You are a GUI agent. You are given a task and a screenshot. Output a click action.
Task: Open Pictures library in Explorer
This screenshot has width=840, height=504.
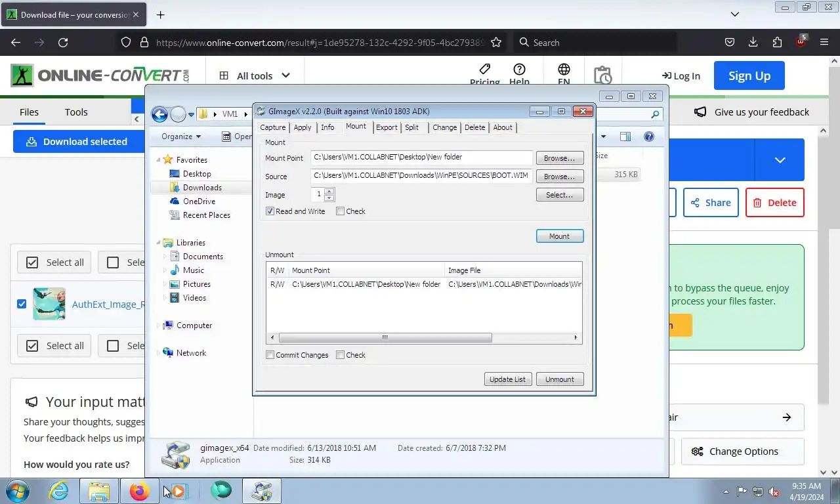tap(197, 284)
